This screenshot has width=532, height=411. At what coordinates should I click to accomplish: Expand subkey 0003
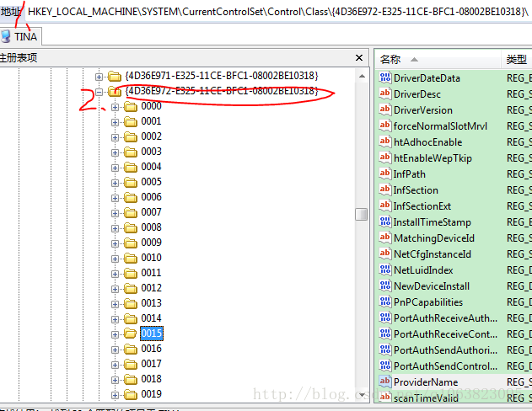[x=115, y=152]
